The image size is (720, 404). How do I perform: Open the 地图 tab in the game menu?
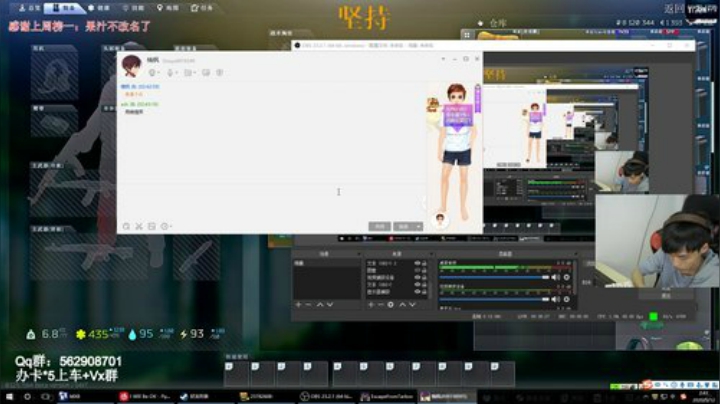[168, 8]
